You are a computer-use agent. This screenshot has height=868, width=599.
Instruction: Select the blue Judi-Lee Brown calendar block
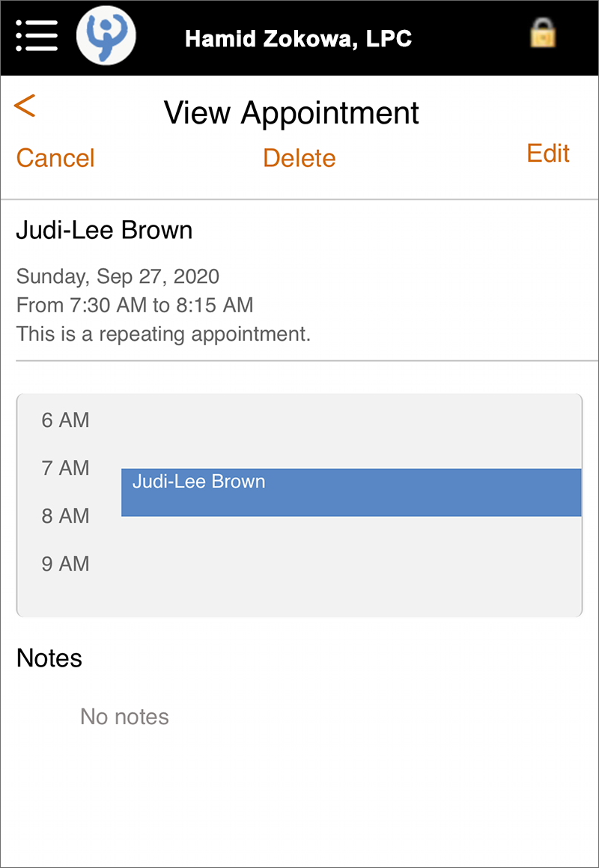pos(351,493)
